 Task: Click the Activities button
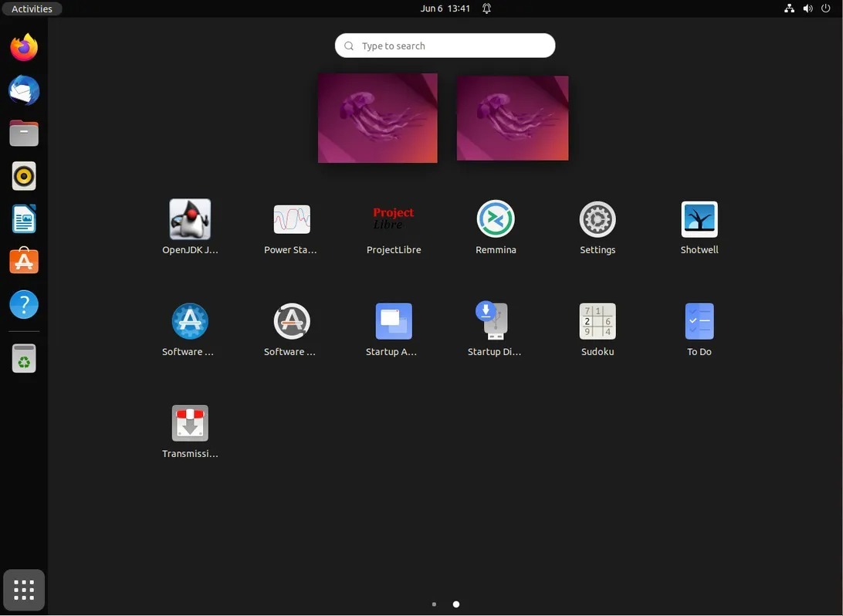[x=32, y=8]
